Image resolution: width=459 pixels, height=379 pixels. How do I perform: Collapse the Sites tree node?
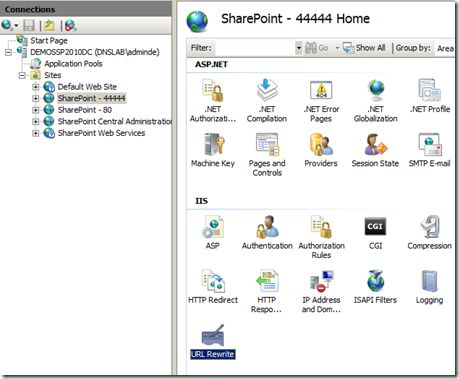(x=22, y=76)
